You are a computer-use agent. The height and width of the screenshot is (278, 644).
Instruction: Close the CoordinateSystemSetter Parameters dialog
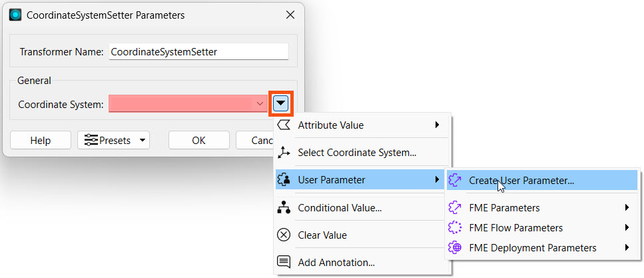(x=290, y=15)
